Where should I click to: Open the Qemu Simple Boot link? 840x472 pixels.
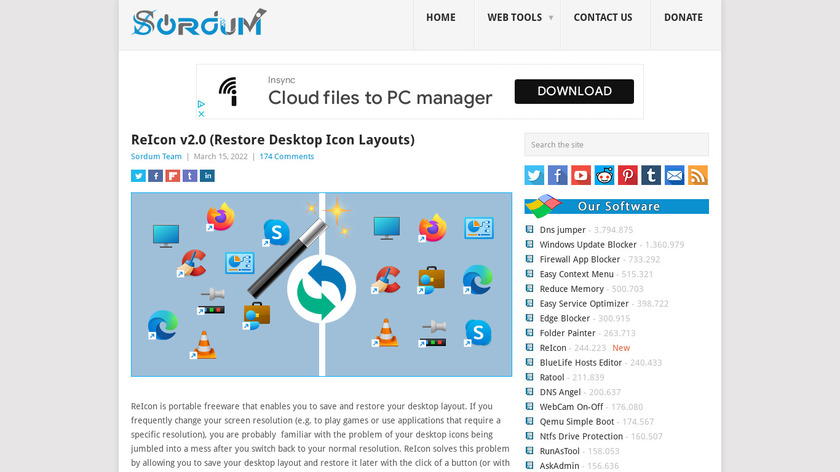click(x=577, y=422)
